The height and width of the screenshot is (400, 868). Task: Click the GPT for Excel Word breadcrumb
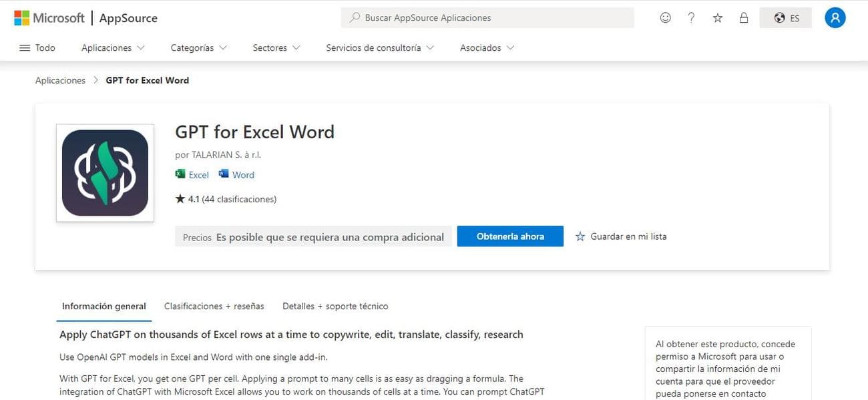click(148, 80)
